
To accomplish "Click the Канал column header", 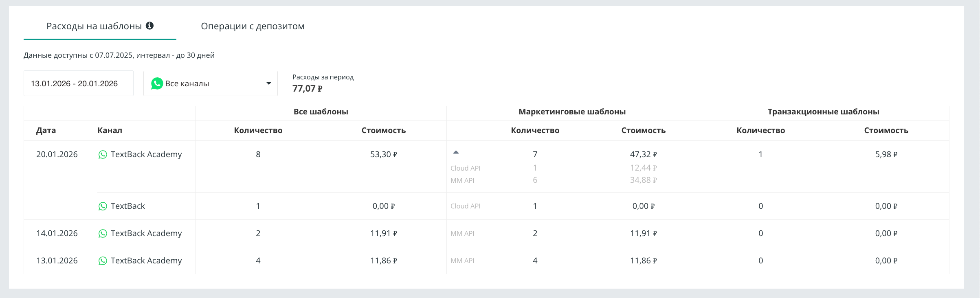I will 110,130.
